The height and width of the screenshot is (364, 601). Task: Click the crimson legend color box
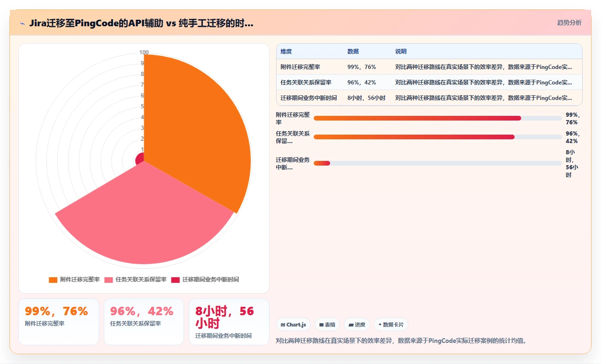pos(175,280)
